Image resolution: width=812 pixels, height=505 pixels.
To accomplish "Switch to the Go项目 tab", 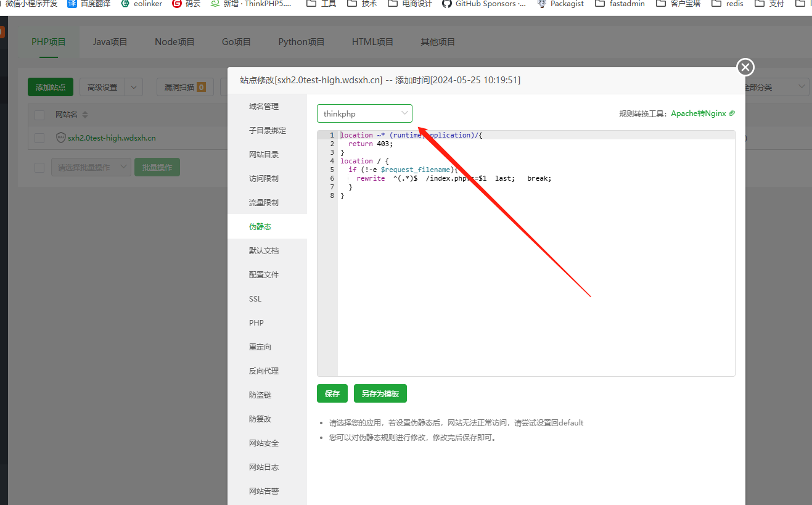I will 236,42.
